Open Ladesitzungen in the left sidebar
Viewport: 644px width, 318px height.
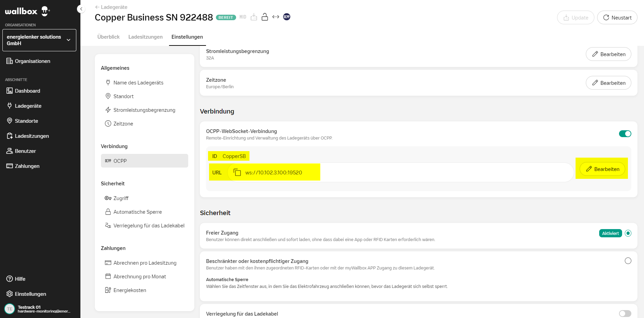(x=28, y=136)
